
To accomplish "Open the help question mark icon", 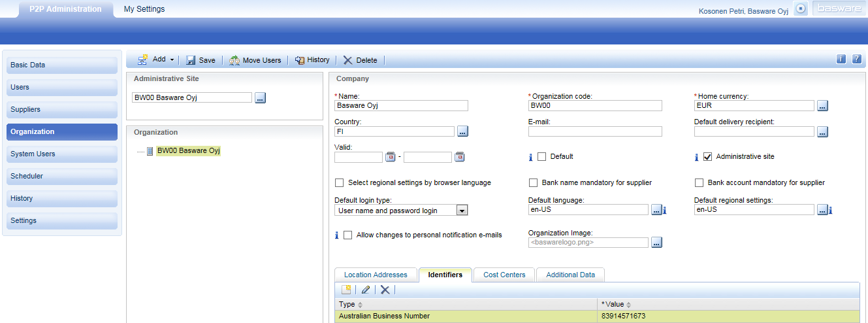I will (x=857, y=59).
